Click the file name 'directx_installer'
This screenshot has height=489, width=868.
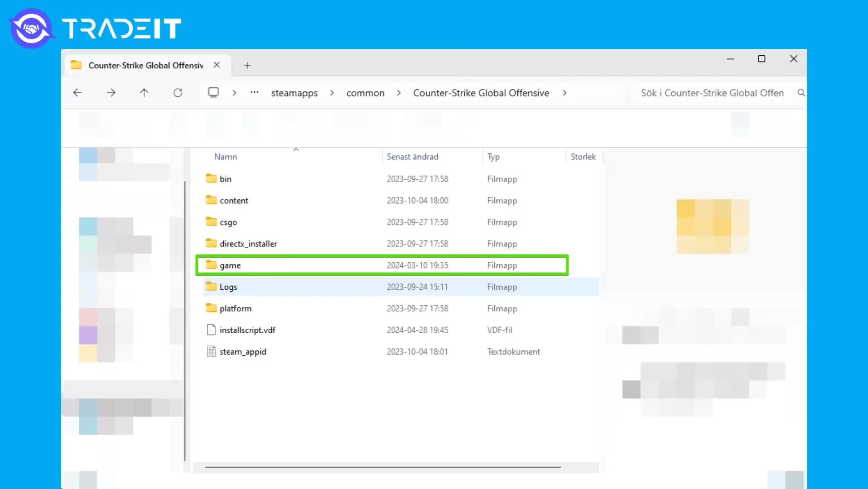click(x=248, y=244)
